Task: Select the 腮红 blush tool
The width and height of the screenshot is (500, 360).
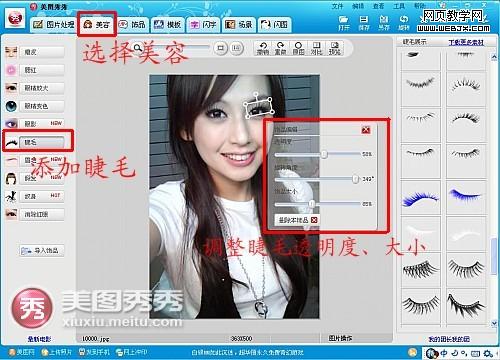Action: tap(42, 70)
